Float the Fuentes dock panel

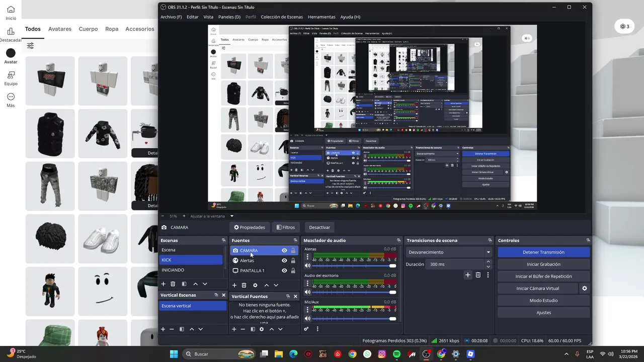pyautogui.click(x=295, y=240)
